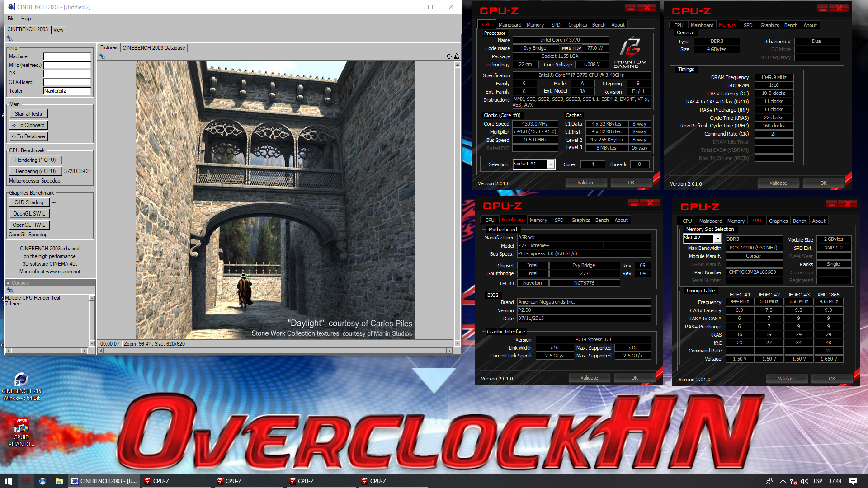Viewport: 868px width, 488px height.
Task: Open the People icon in system tray
Action: [769, 481]
